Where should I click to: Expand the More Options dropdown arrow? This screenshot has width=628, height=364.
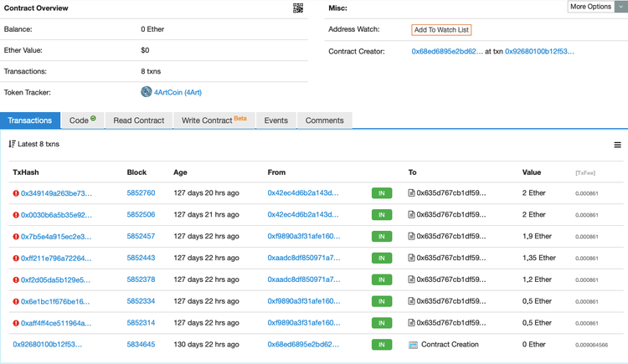click(x=621, y=7)
